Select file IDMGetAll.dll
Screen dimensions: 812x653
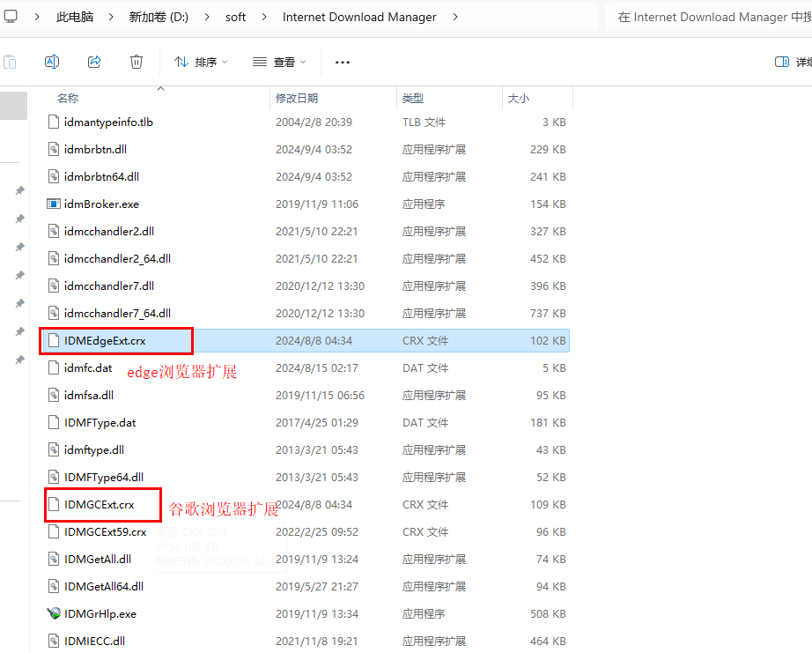[x=98, y=560]
